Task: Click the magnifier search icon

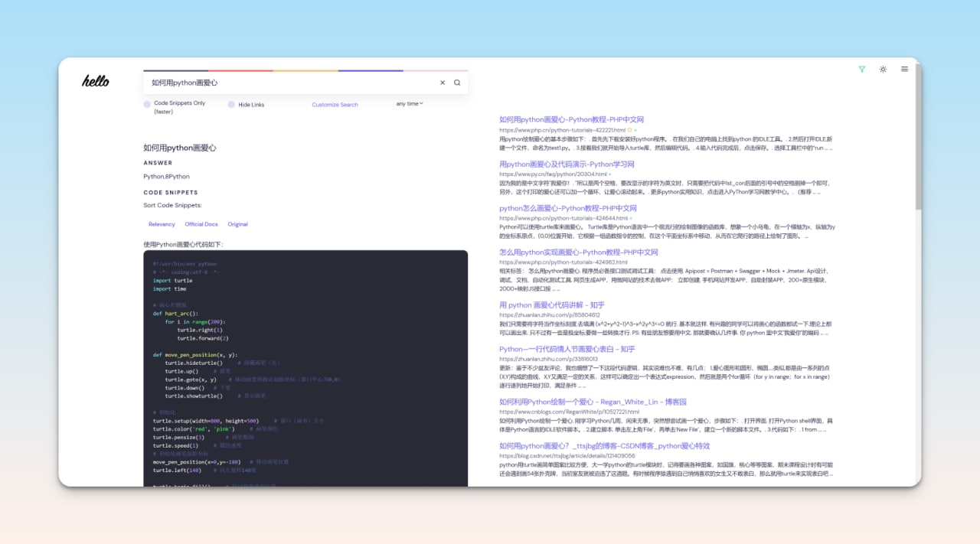Action: [x=457, y=83]
